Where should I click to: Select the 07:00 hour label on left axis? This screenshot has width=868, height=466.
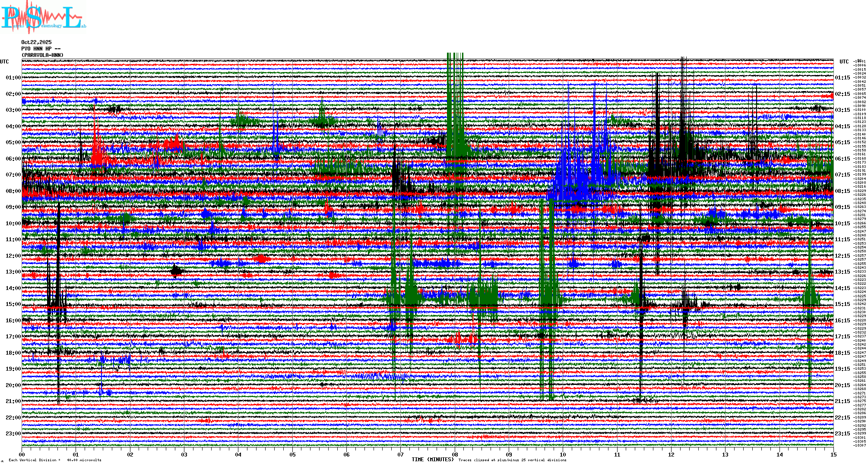click(13, 175)
